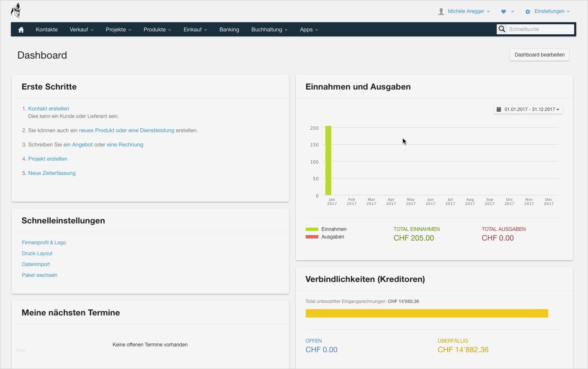Click the horse logo in top left
Screen dimensions: 588x369
16,11
